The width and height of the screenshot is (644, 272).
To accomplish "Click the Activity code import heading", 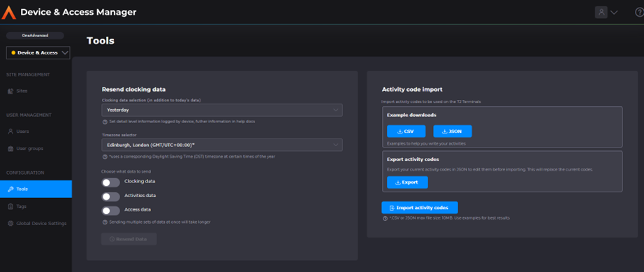I will point(412,90).
